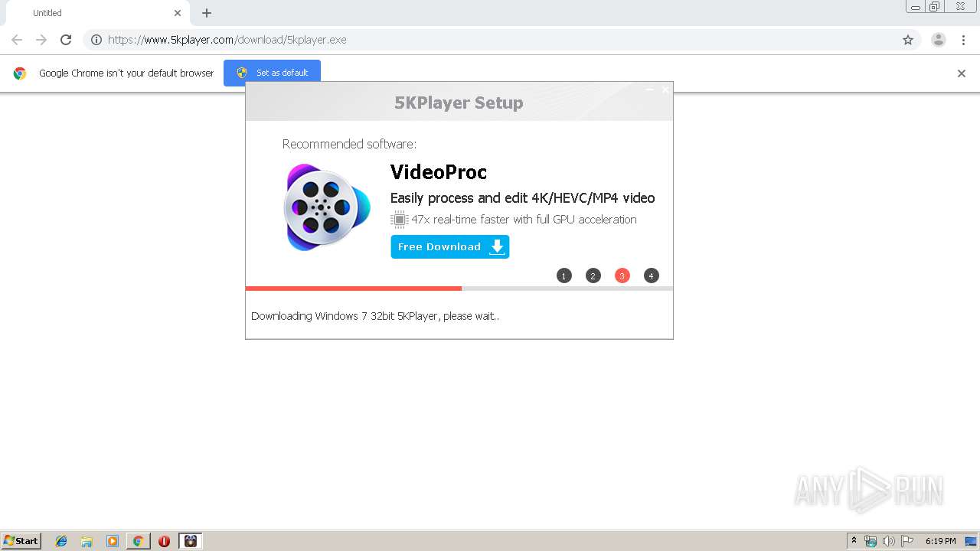
Task: Click the Chrome forward arrow
Action: pyautogui.click(x=41, y=40)
